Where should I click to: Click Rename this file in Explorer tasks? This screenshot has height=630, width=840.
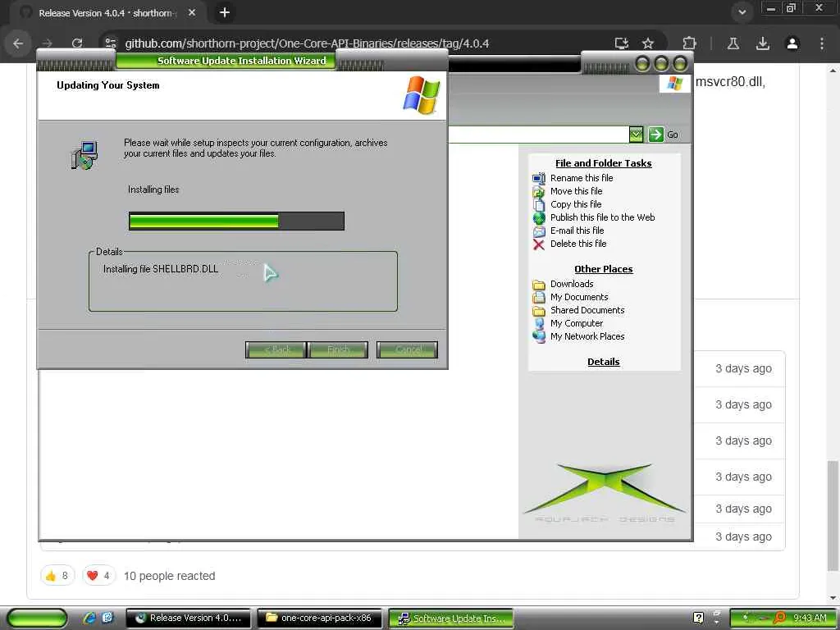coord(582,178)
